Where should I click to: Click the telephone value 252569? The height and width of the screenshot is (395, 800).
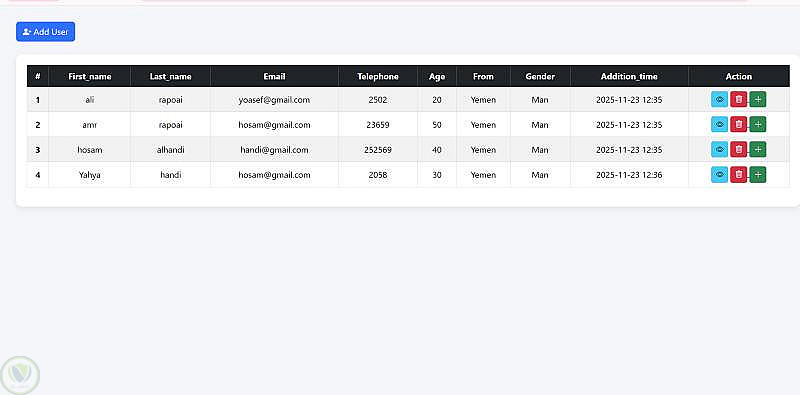point(378,150)
